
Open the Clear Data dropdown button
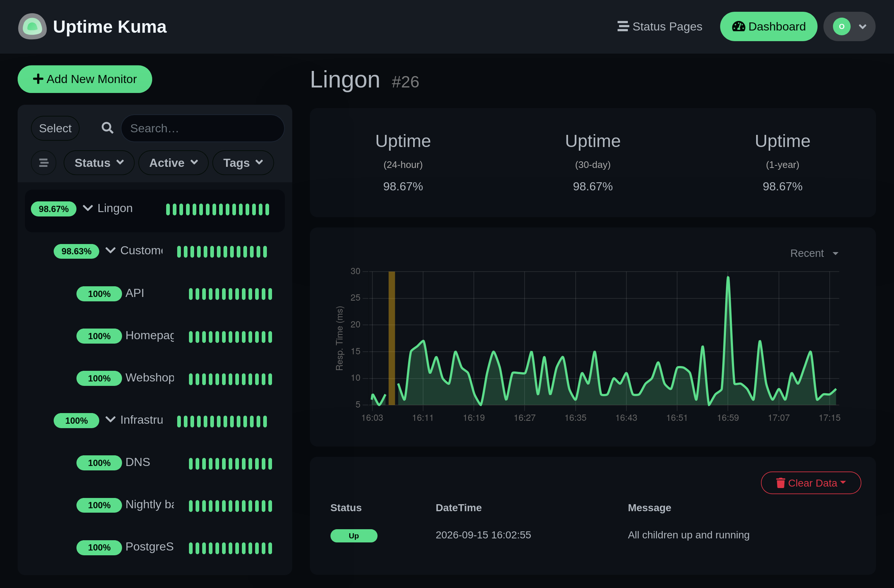tap(811, 483)
